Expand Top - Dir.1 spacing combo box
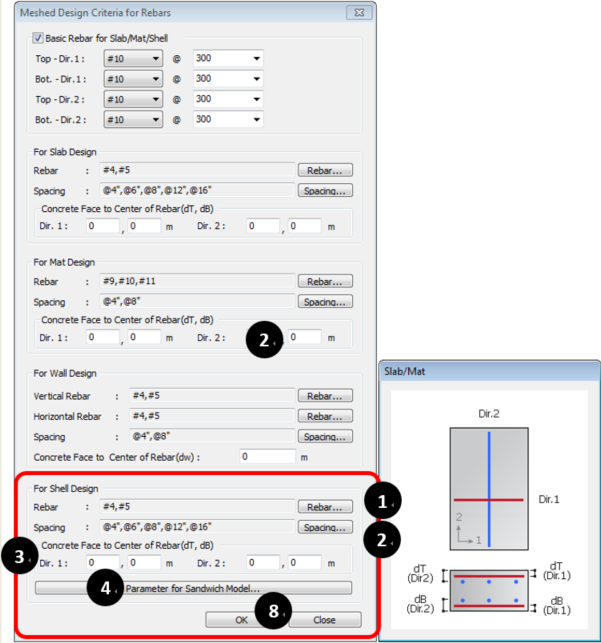This screenshot has height=643, width=601. pos(228,58)
